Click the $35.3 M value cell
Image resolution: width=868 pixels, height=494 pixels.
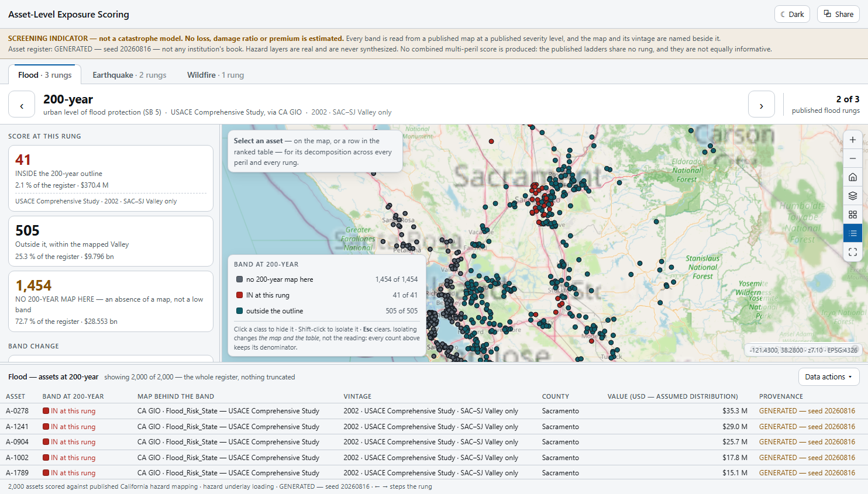735,411
